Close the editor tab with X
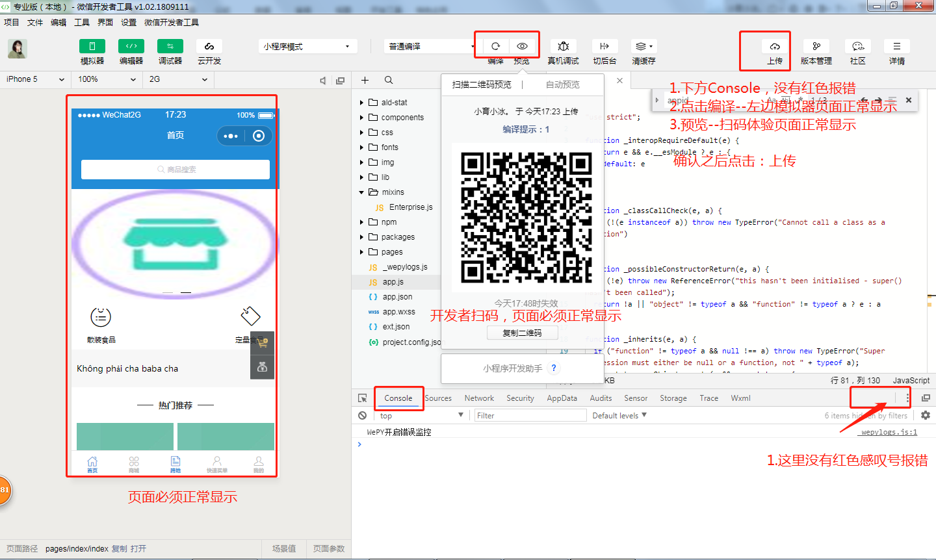Viewport: 936px width, 560px height. 619,81
